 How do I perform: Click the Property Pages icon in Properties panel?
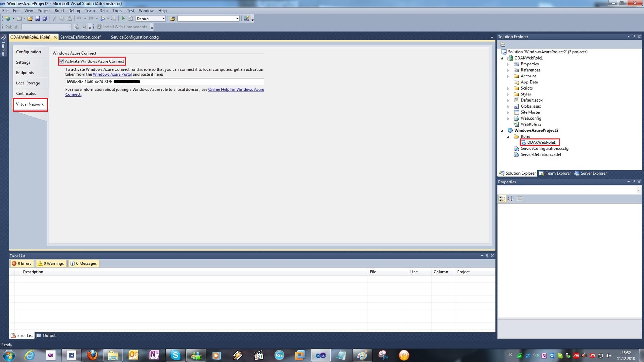tap(519, 199)
